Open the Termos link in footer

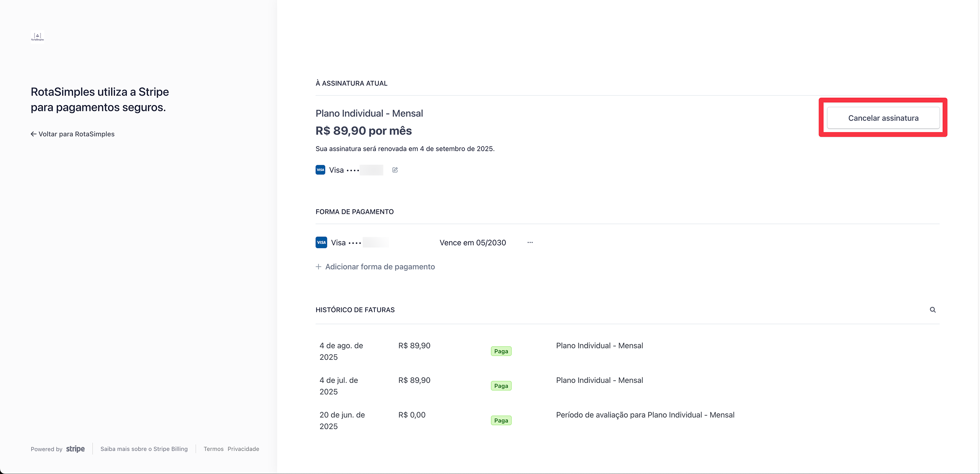click(214, 449)
